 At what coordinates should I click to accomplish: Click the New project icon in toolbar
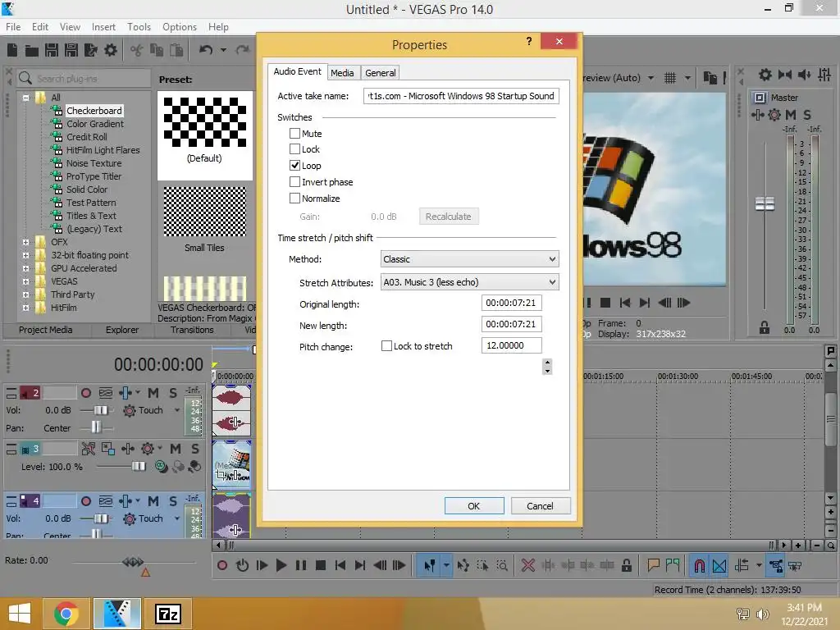12,50
